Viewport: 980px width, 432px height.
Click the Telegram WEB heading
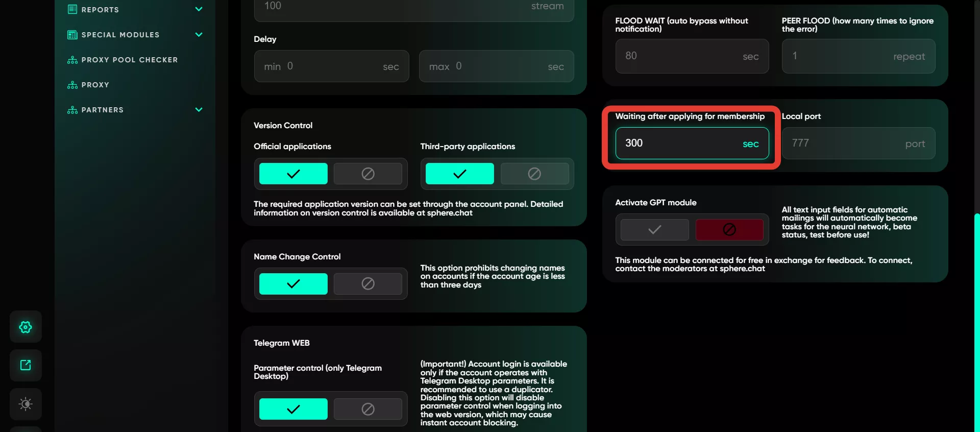tap(282, 343)
